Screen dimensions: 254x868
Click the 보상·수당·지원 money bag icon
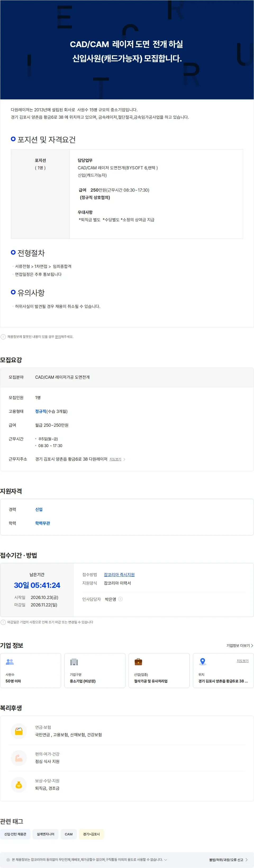point(19,785)
